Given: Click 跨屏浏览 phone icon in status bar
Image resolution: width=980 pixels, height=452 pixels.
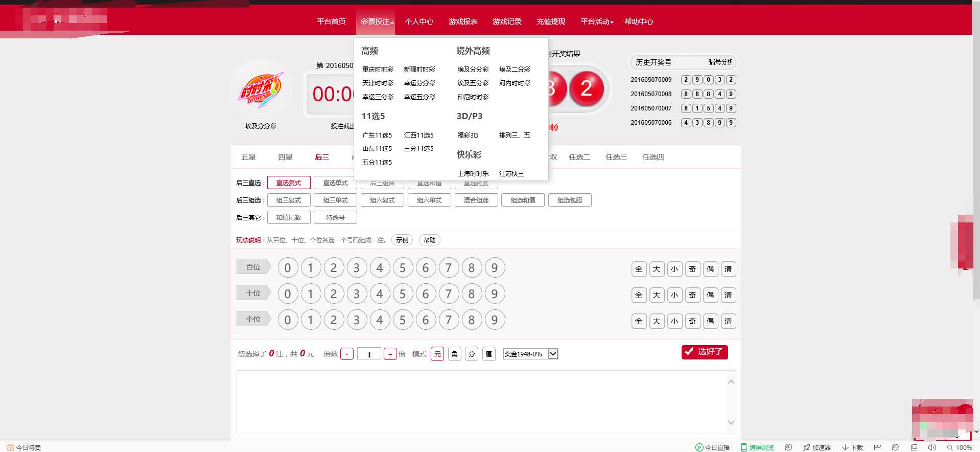Looking at the screenshot, I should coord(744,447).
